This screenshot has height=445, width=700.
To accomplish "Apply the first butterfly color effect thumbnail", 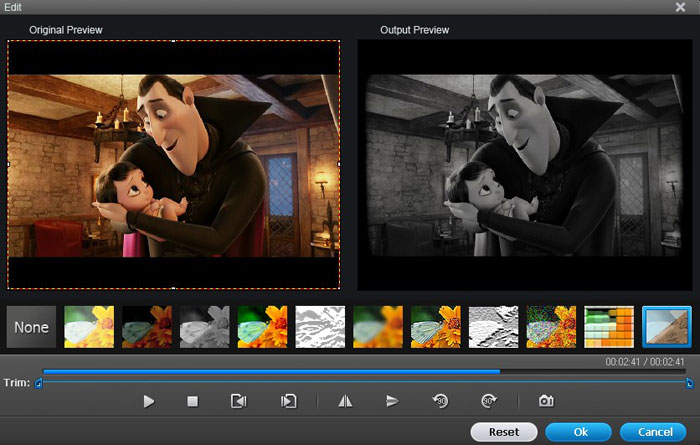I will tap(89, 327).
